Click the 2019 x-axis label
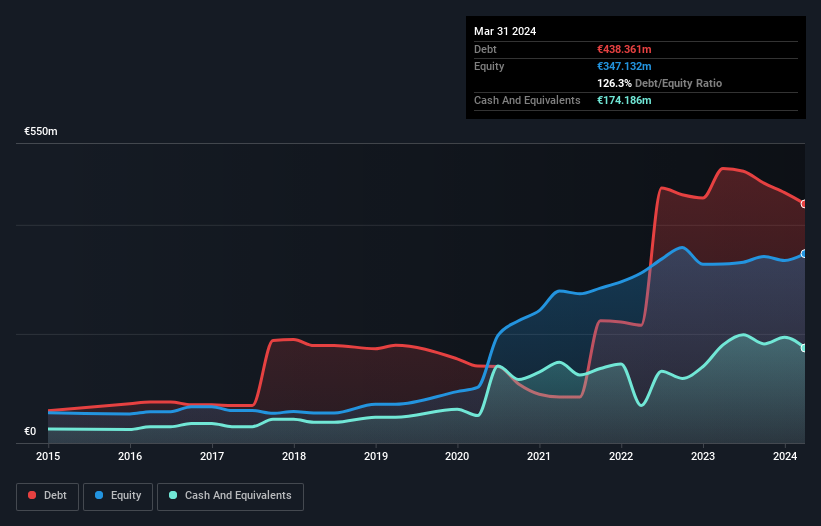The width and height of the screenshot is (821, 526). [376, 456]
